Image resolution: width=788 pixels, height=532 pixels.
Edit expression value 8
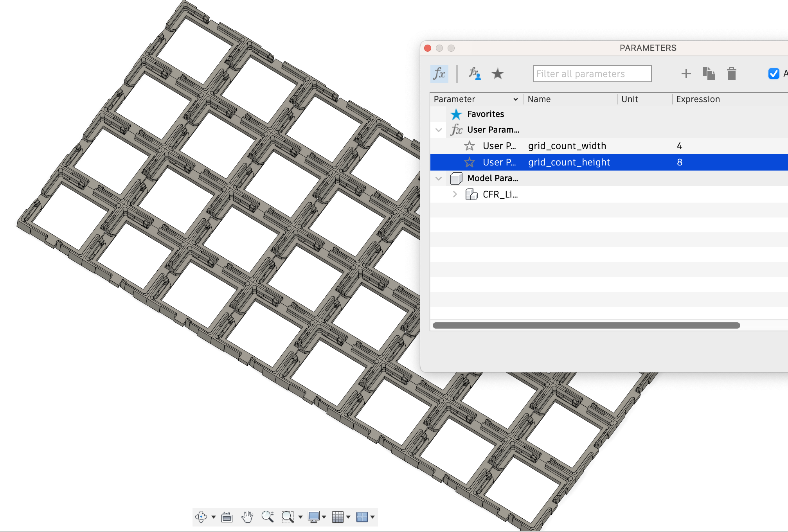point(679,162)
